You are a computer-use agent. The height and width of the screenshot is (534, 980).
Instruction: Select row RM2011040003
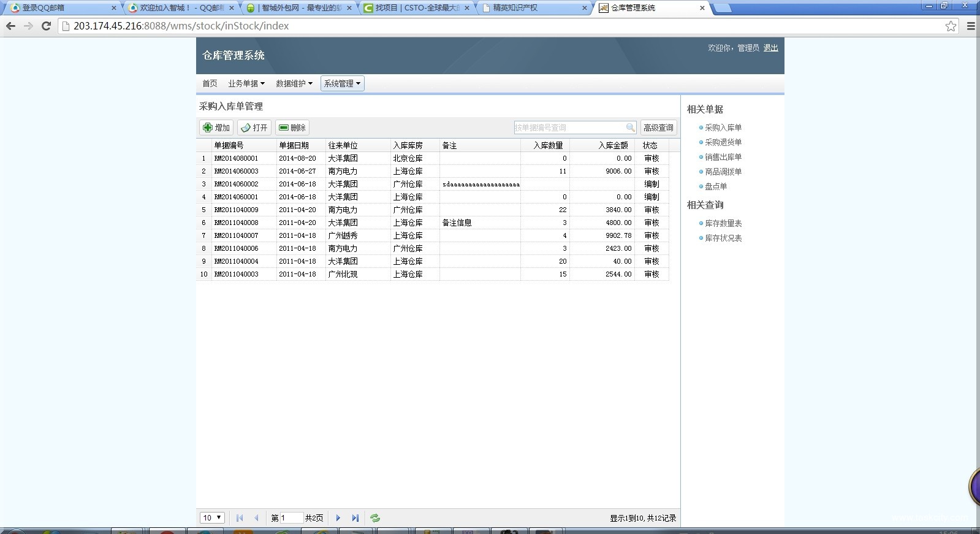[x=433, y=274]
